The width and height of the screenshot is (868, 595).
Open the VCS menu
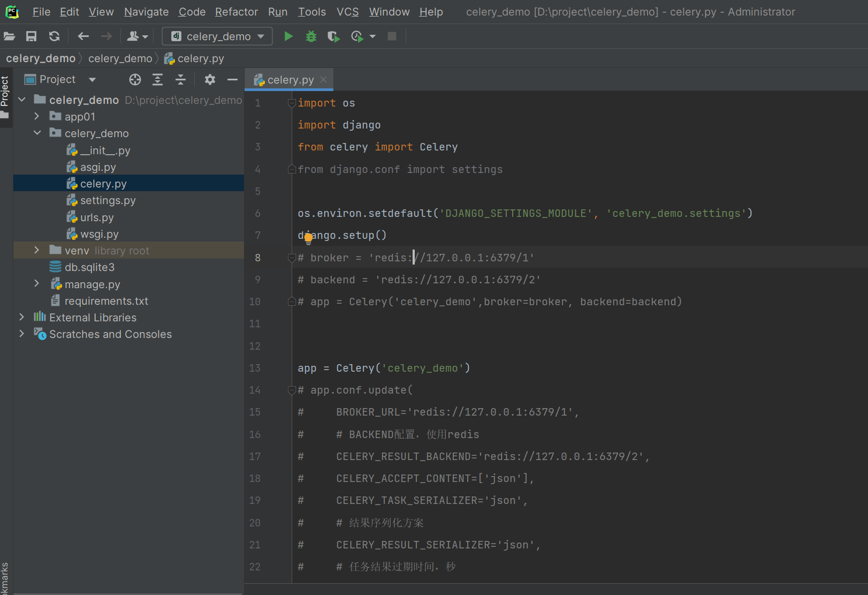[348, 12]
